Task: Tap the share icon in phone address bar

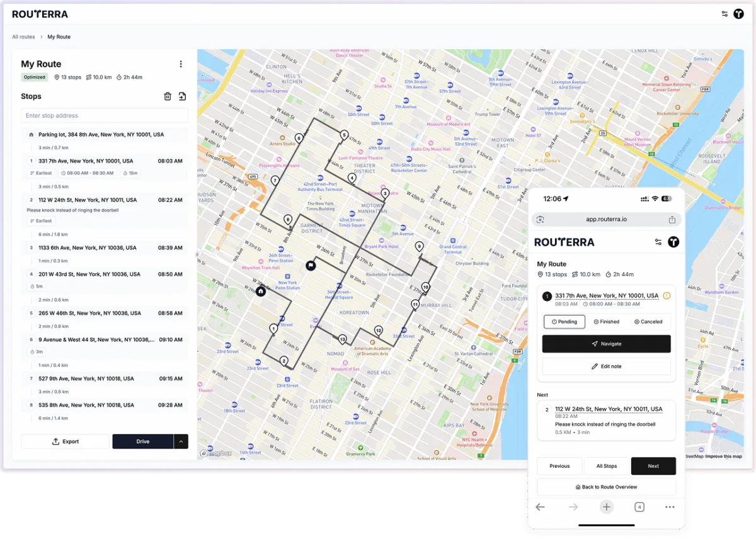Action: (x=672, y=220)
